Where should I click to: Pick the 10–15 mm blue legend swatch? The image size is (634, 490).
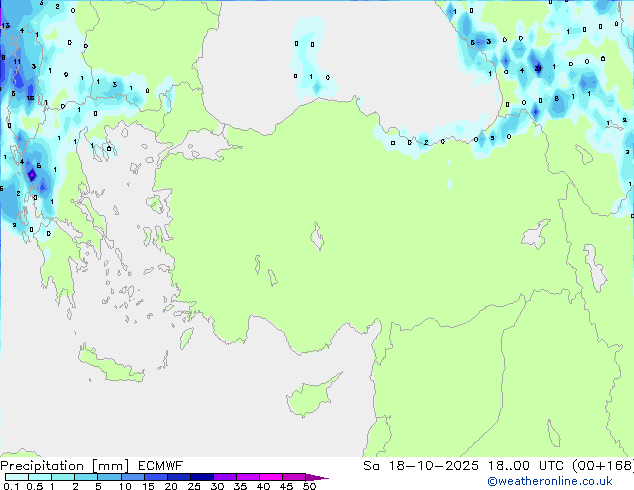pyautogui.click(x=132, y=477)
